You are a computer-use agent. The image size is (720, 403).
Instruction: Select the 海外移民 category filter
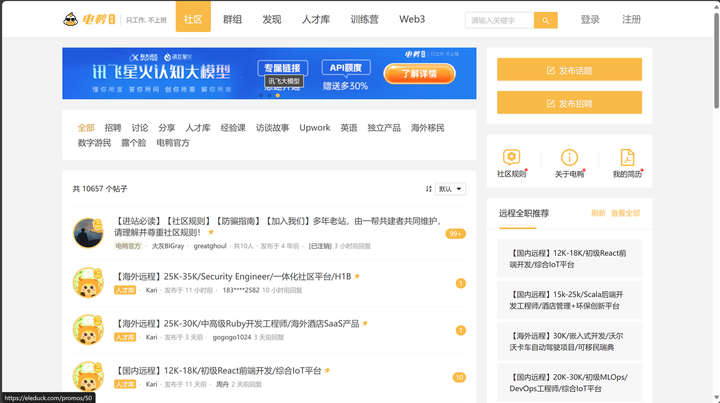[428, 128]
